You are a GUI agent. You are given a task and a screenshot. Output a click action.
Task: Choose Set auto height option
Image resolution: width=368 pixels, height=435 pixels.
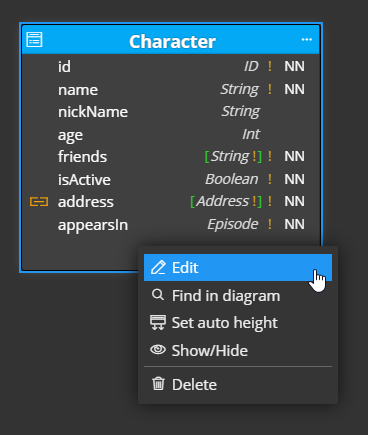coord(238,323)
